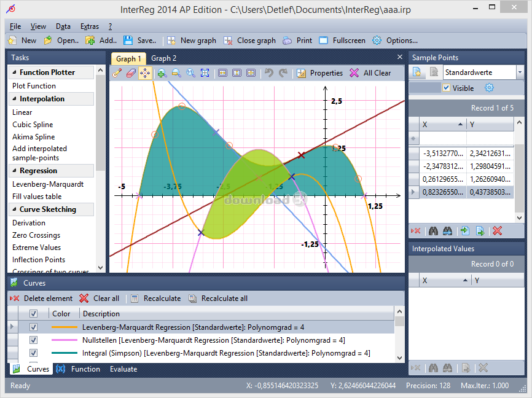Open the View menu

point(38,26)
